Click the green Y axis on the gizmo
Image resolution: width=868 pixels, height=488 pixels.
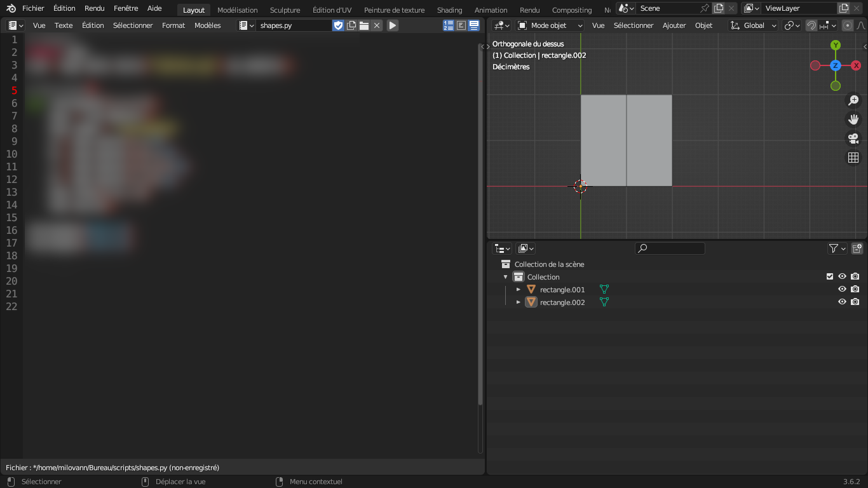836,45
